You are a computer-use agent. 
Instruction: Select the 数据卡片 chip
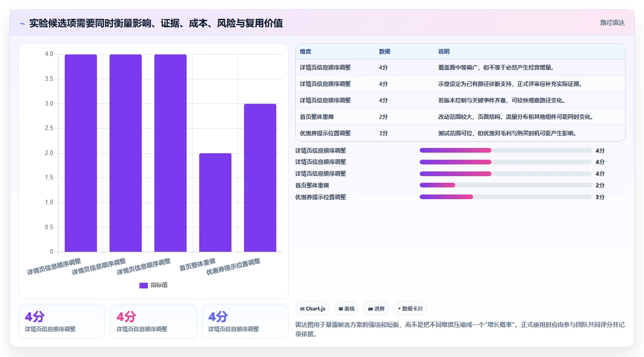(x=410, y=309)
